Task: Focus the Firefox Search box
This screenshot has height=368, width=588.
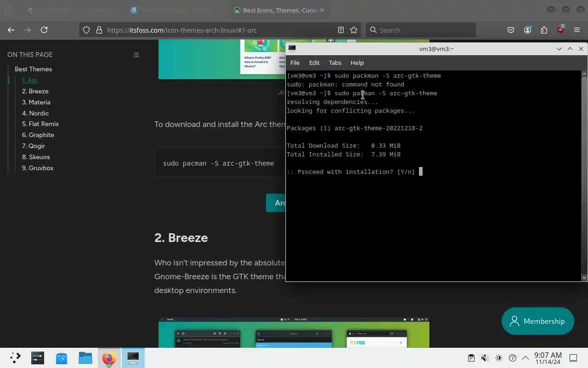Action: tap(420, 30)
